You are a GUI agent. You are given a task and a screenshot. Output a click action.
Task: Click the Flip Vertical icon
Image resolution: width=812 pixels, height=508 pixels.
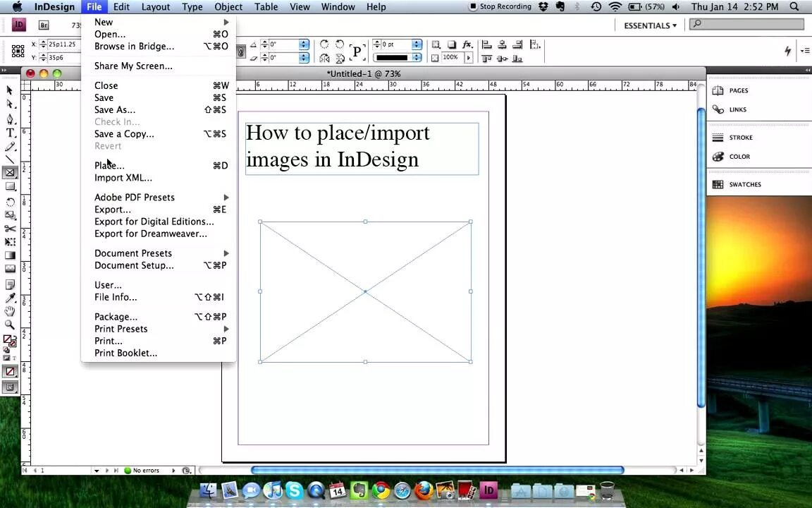coord(340,58)
